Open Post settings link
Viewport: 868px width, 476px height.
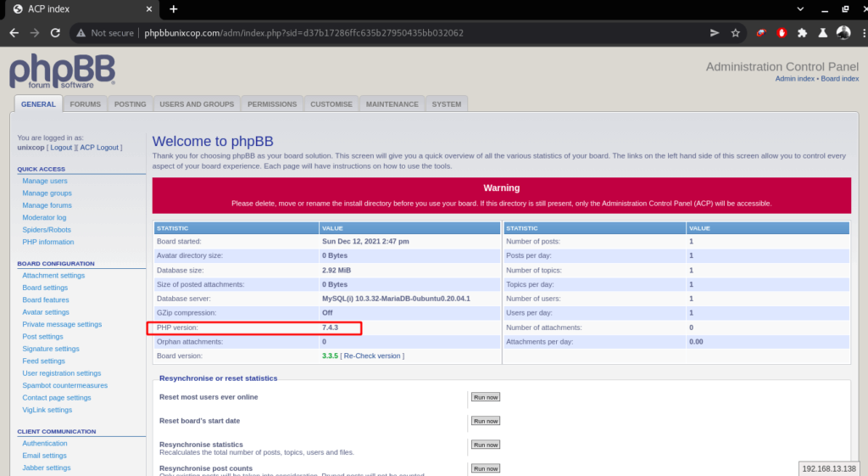[42, 336]
